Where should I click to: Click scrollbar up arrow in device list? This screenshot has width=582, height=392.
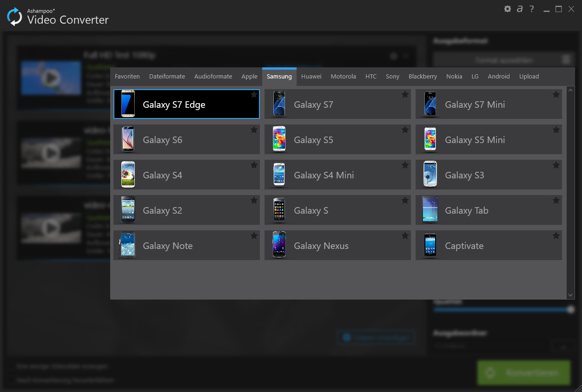coord(571,90)
